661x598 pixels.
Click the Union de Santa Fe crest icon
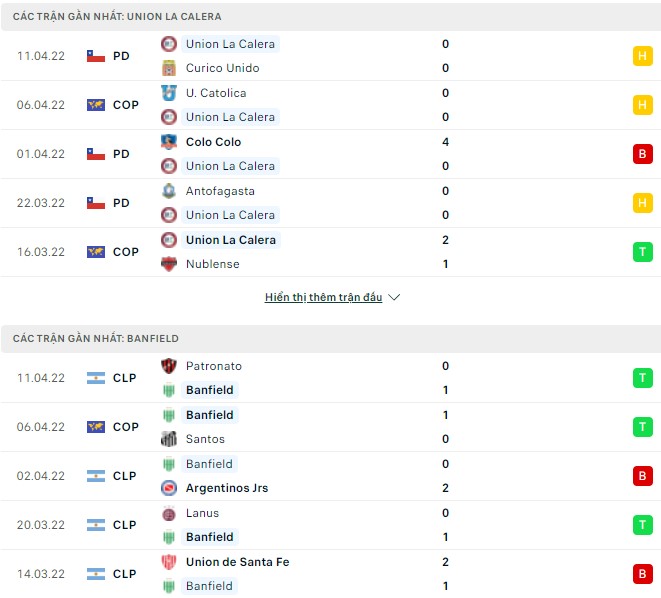[169, 562]
